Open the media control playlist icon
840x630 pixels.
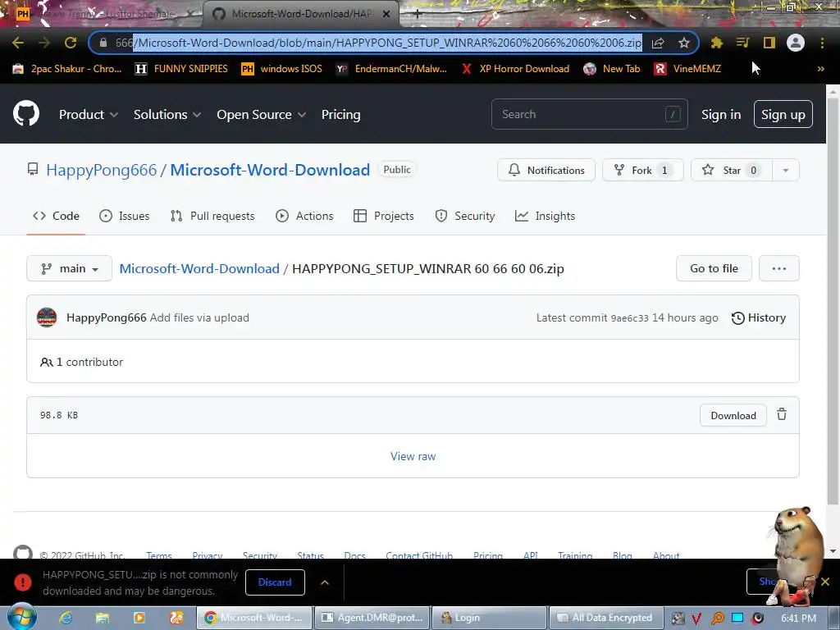point(742,43)
